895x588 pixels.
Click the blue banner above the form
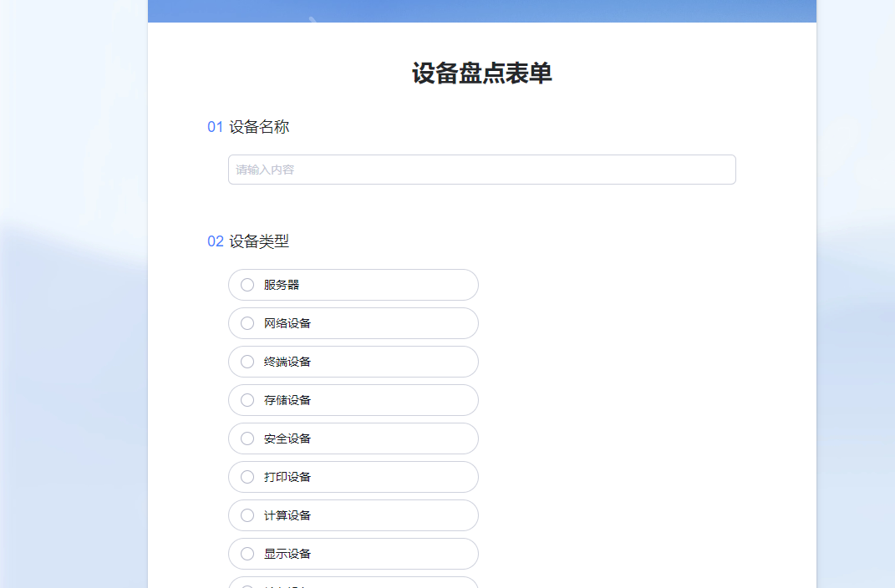481,10
